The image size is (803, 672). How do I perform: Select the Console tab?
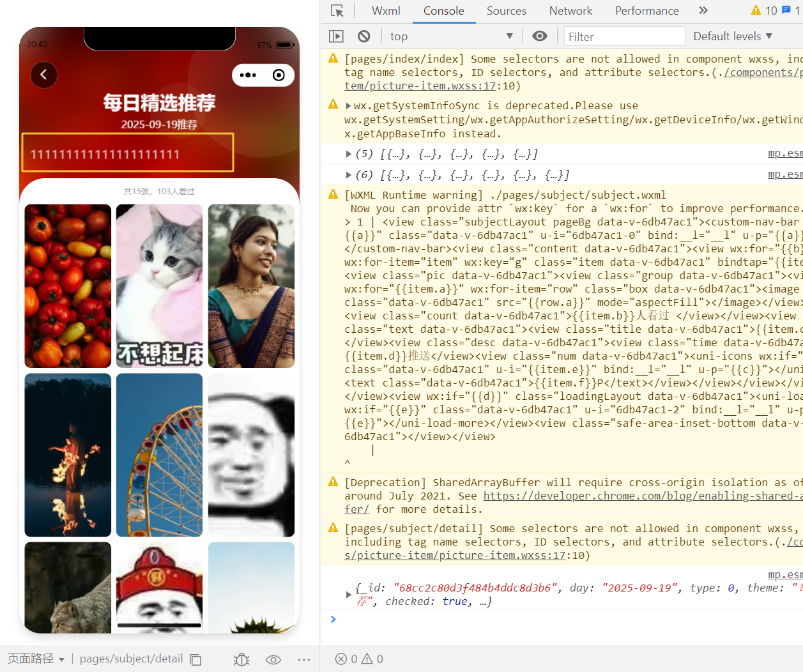click(443, 11)
